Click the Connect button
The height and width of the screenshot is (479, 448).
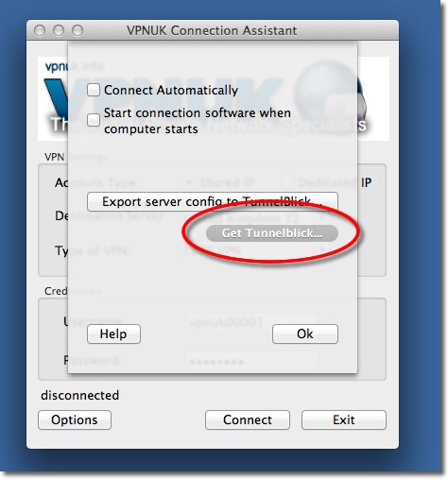click(x=248, y=419)
